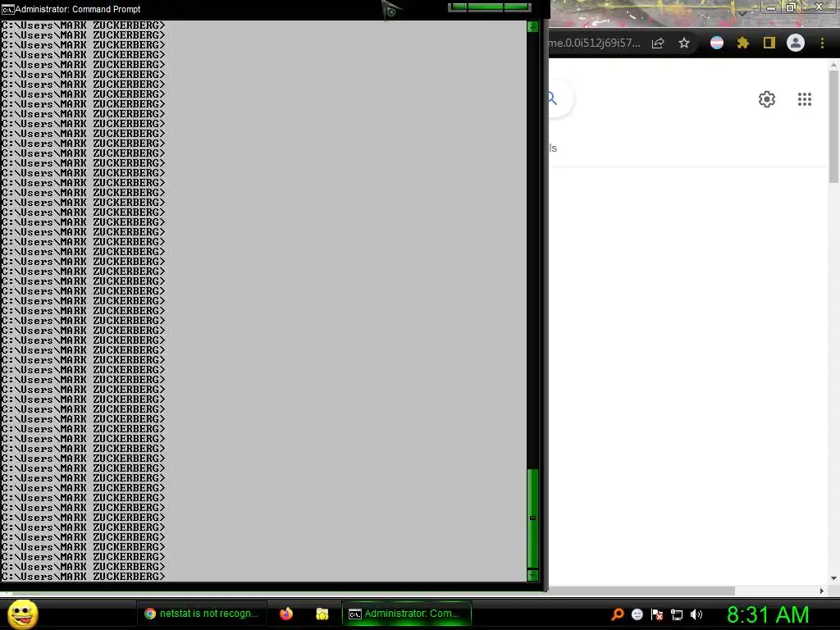The image size is (840, 630).
Task: Open the Action Center flag tray icon
Action: 657,614
